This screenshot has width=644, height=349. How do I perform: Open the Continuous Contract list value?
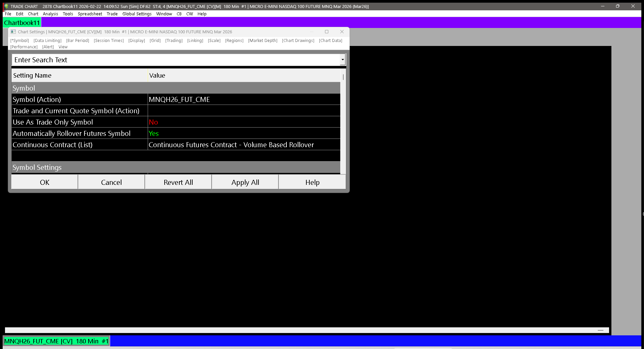(244, 145)
